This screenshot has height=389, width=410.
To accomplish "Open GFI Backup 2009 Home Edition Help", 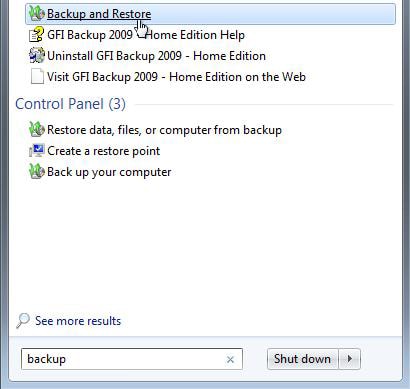I will click(x=146, y=35).
